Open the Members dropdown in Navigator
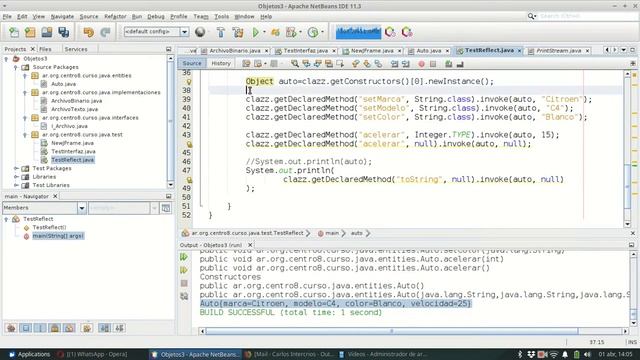640x360 pixels. (82, 208)
